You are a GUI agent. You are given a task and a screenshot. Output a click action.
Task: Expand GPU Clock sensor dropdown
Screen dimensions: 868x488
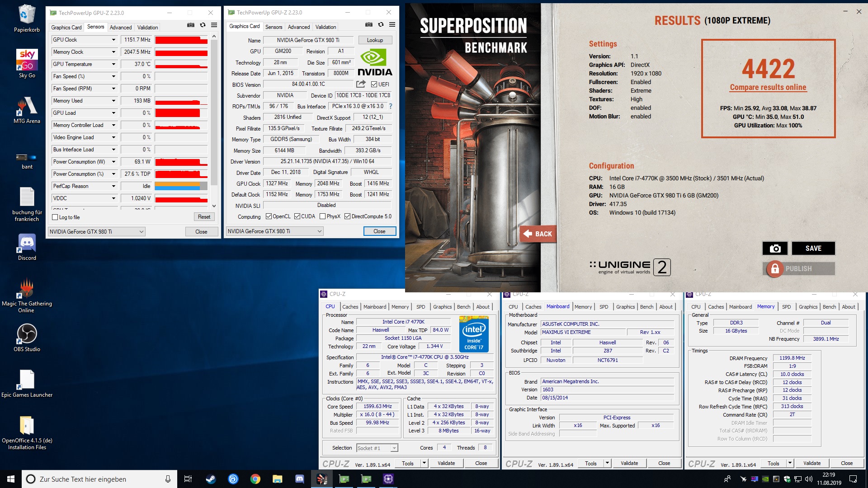coord(113,40)
